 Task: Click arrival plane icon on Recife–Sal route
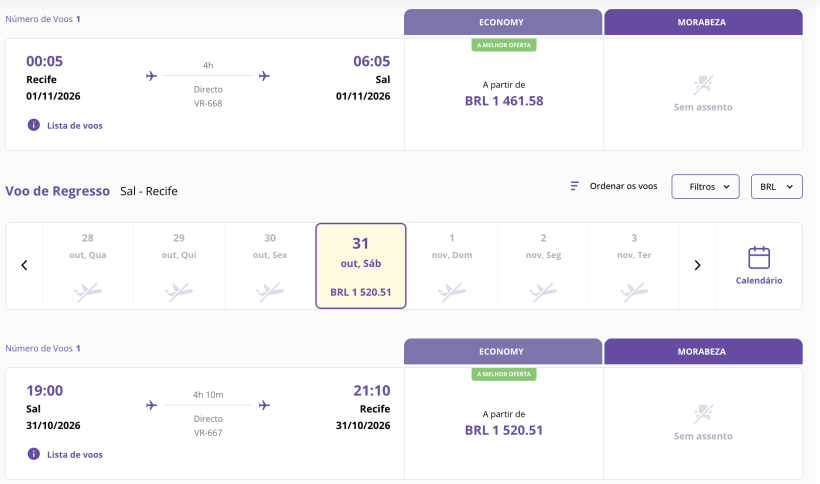(265, 76)
